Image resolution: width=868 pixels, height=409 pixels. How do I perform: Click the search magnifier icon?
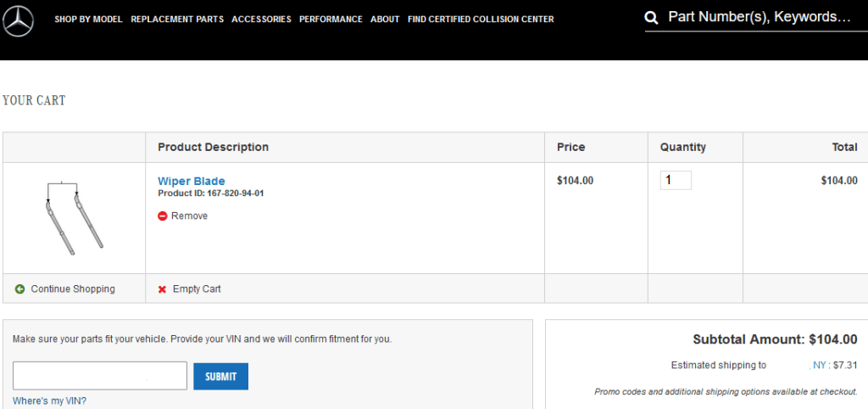coord(651,18)
